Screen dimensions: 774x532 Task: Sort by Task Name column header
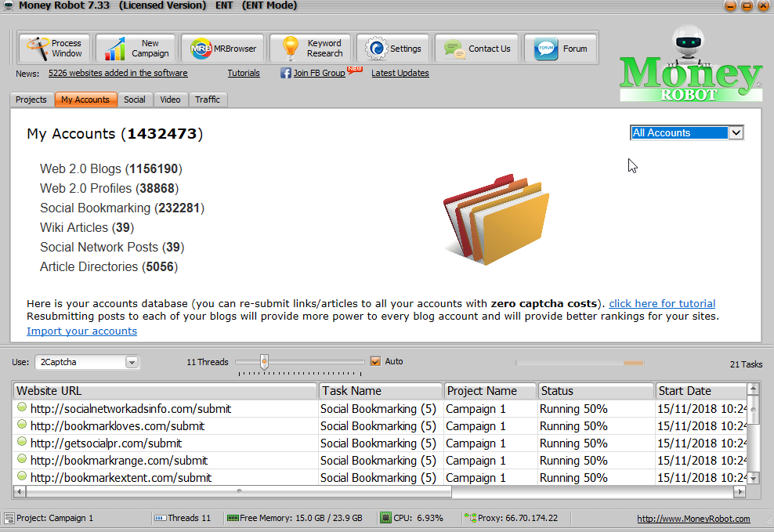(381, 391)
